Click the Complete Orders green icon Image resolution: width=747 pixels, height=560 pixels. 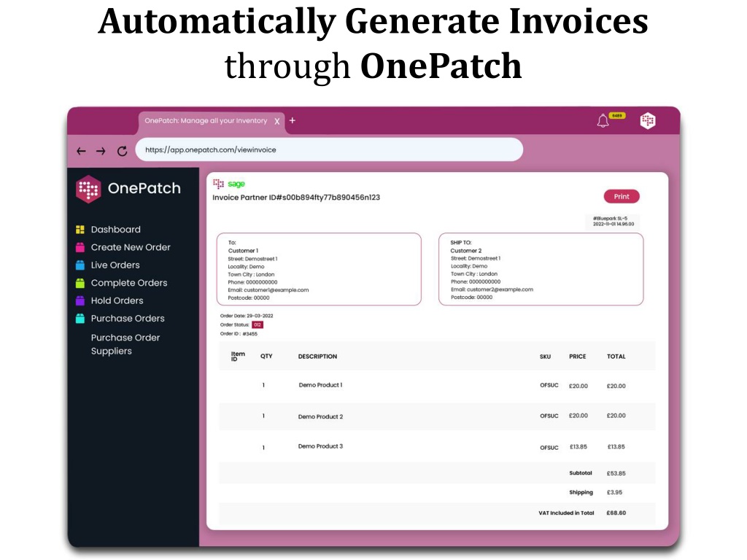[80, 283]
